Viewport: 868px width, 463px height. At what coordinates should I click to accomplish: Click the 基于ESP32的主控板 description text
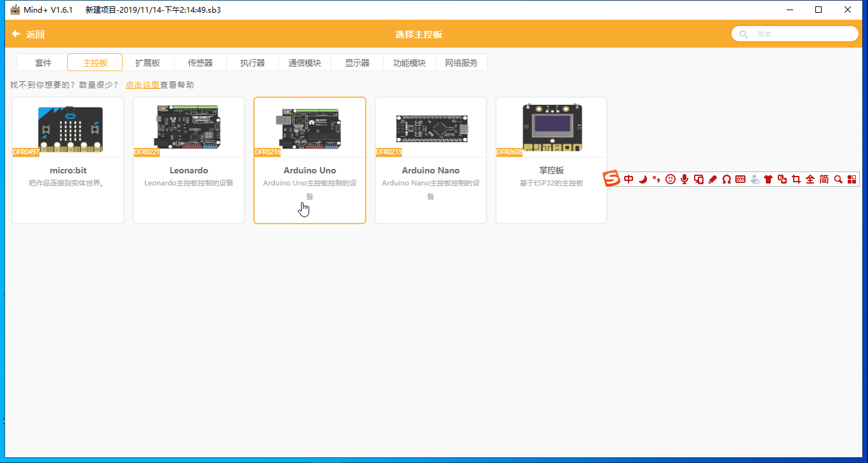tap(551, 183)
